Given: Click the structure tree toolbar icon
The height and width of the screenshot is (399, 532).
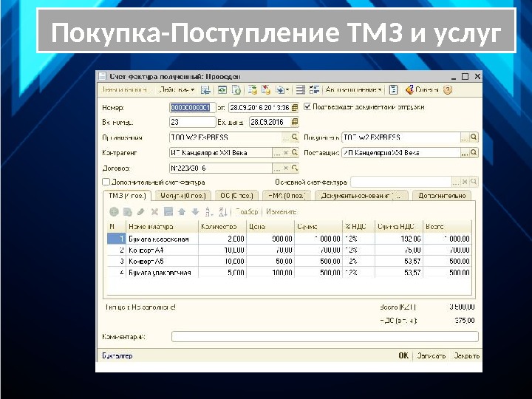Looking at the screenshot, I should 315,90.
